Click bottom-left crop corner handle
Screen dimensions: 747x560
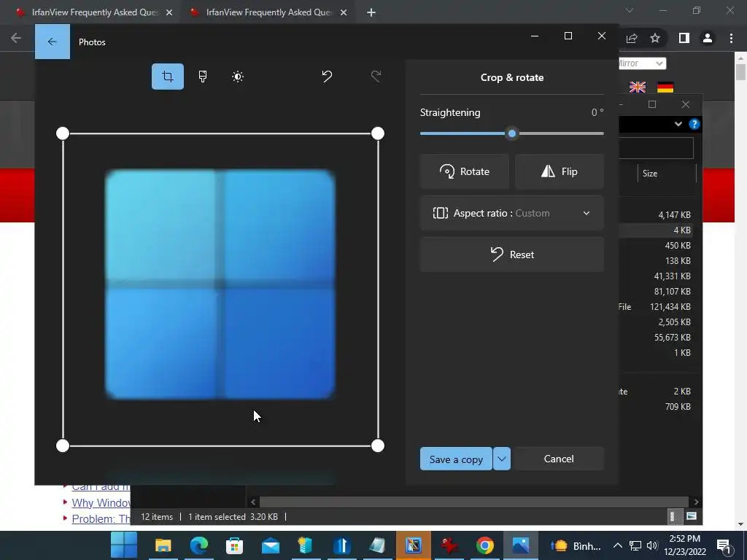63,446
